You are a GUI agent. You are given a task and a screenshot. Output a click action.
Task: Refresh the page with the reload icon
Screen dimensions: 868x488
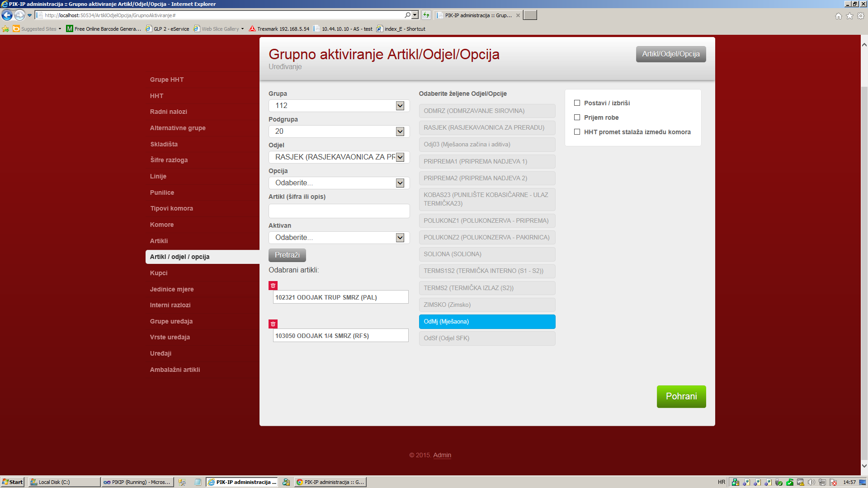click(x=426, y=15)
